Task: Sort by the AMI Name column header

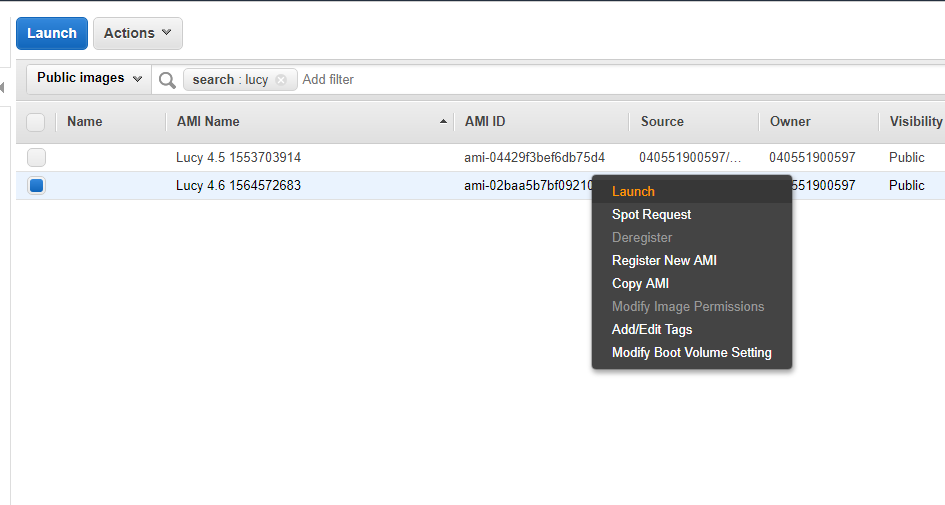Action: pos(208,122)
